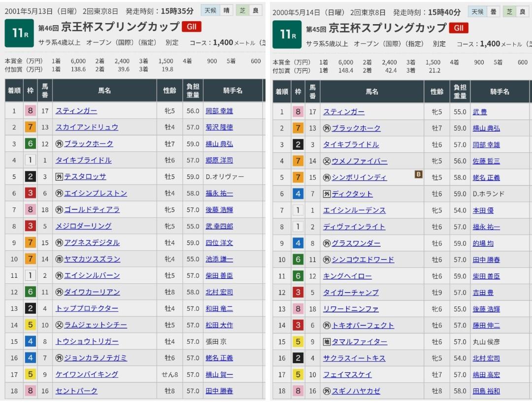This screenshot has height=403, width=532.
Task: Click the circled 市 icon before ヤマカツスズラン
Action: [x=59, y=259]
